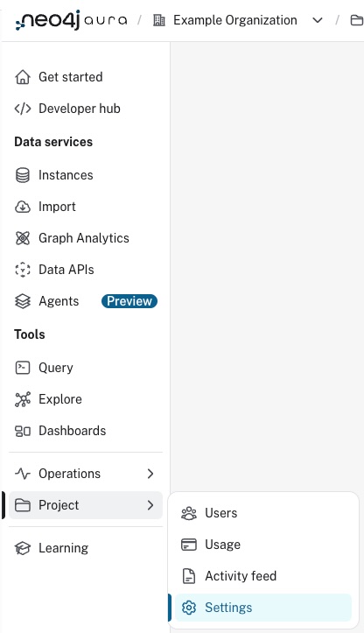Click the Graph Analytics atom icon

coord(23,238)
